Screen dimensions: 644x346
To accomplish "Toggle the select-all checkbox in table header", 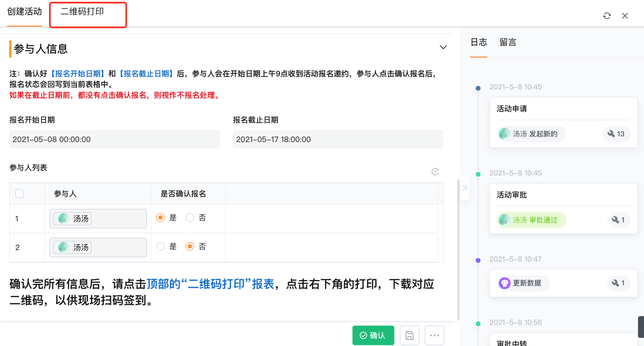I will tap(20, 194).
